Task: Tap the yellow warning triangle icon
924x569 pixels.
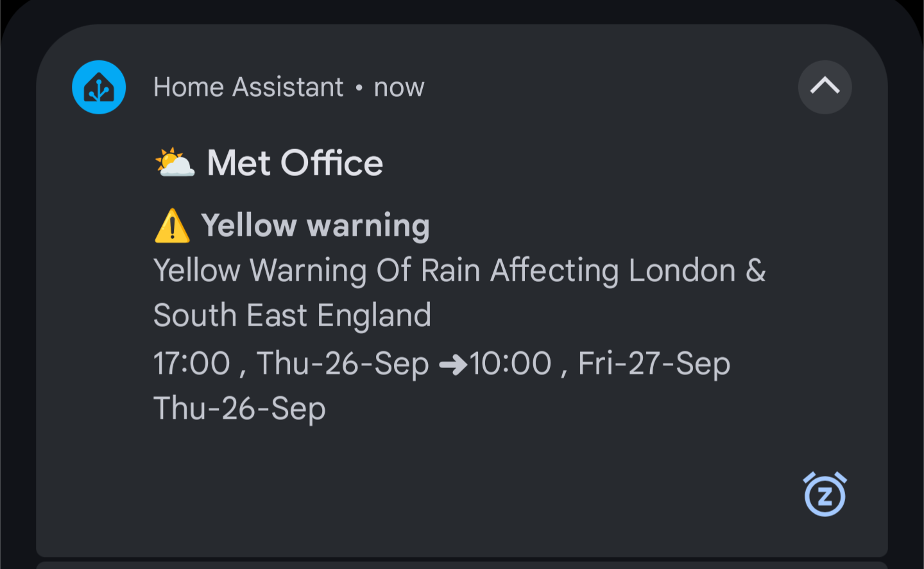Action: pyautogui.click(x=172, y=225)
